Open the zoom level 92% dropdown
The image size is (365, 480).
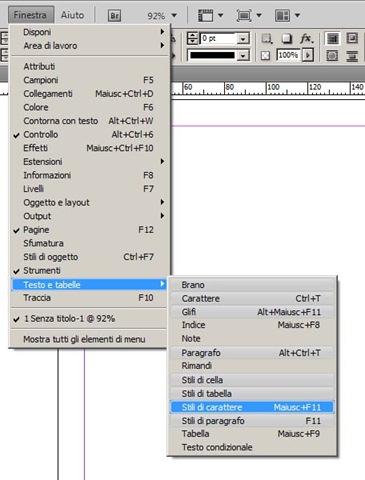174,16
